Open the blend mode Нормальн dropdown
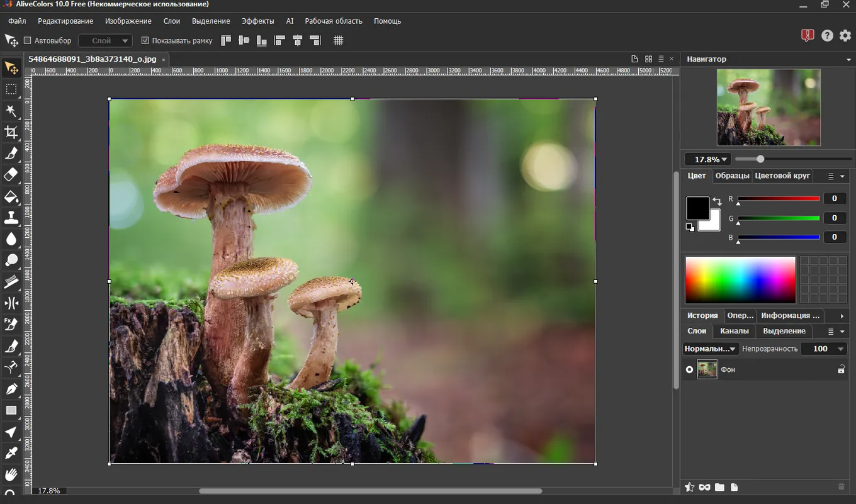Image resolution: width=856 pixels, height=504 pixels. (x=711, y=349)
